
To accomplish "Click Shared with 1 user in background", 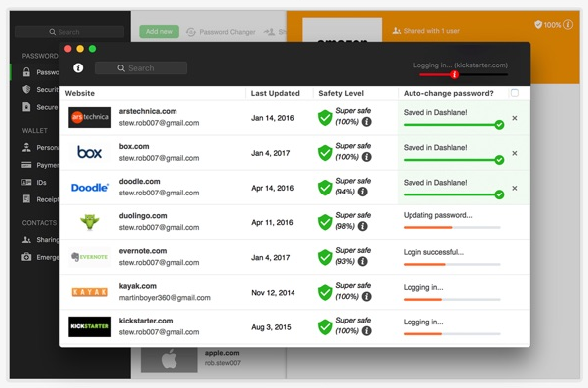I will [426, 31].
